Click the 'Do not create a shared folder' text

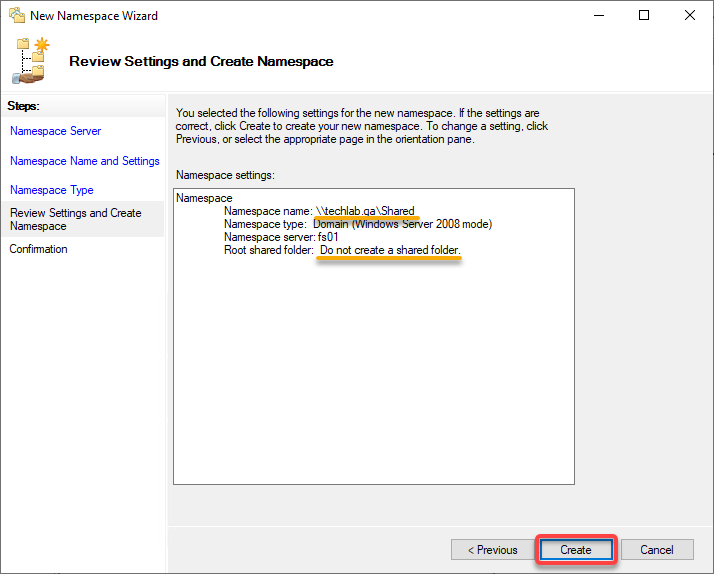pyautogui.click(x=390, y=250)
